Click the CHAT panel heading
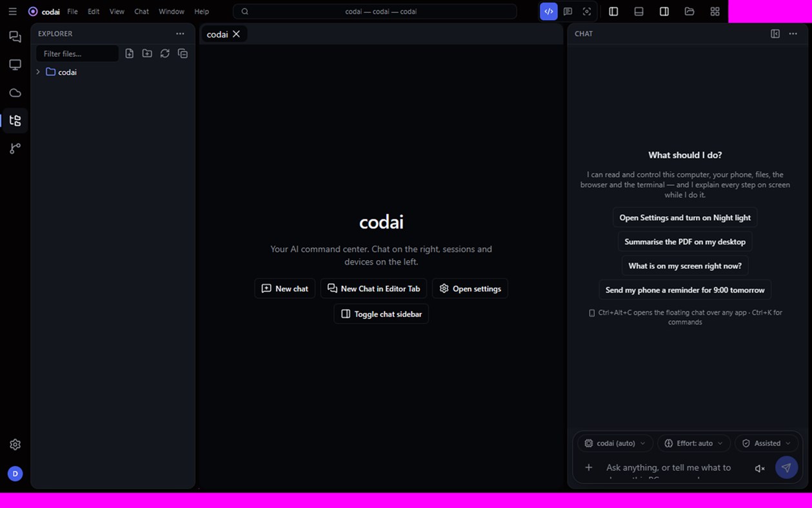 coord(584,34)
